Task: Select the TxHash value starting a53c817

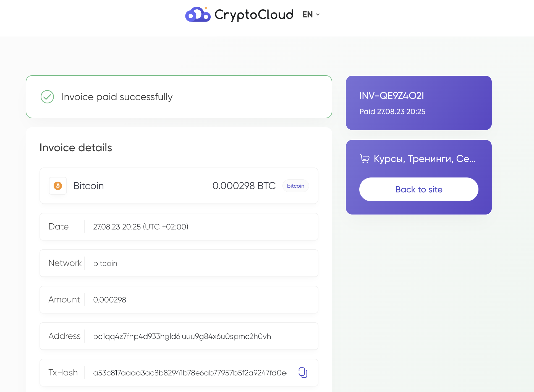Action: coord(190,373)
